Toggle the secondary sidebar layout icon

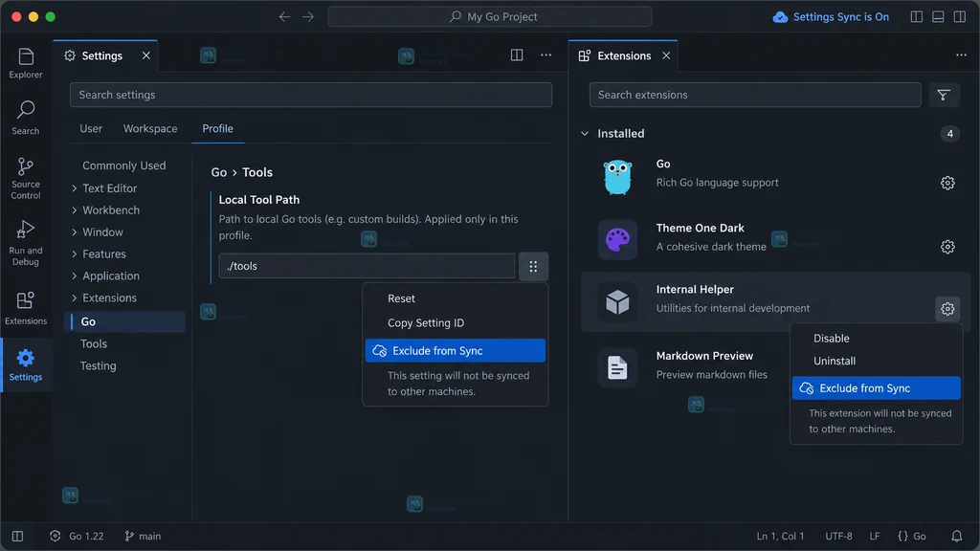[x=959, y=17]
